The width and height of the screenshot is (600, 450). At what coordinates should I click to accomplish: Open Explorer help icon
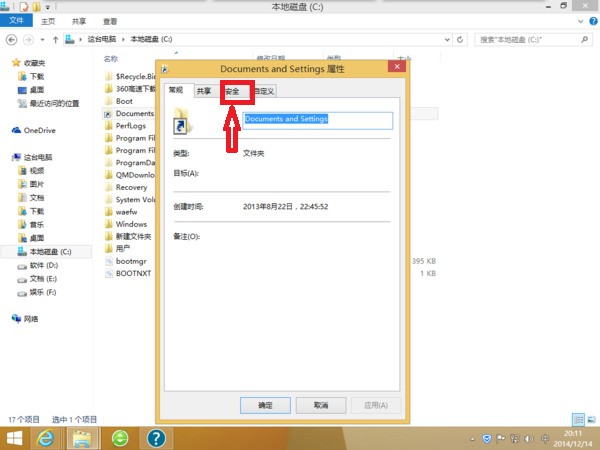(x=593, y=21)
